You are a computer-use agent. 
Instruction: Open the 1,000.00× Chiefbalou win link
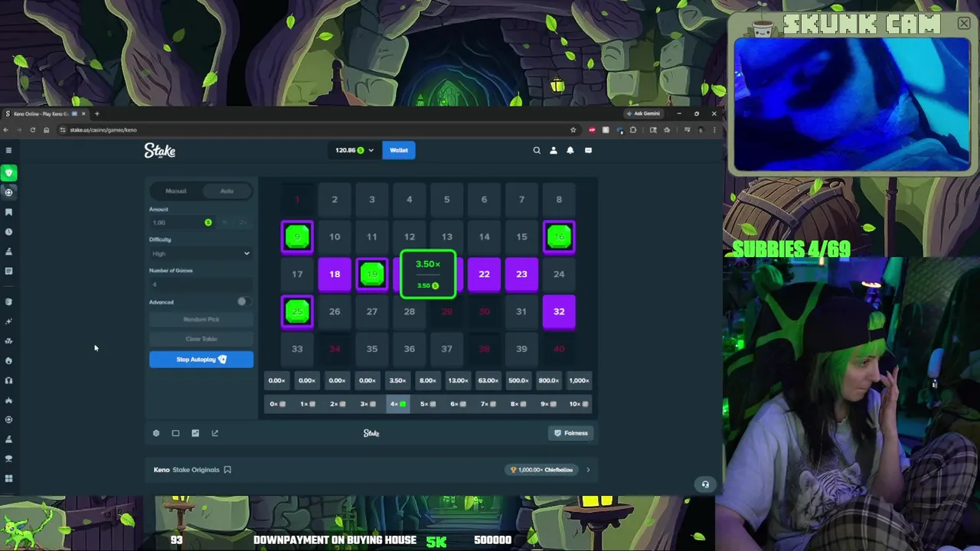(543, 470)
